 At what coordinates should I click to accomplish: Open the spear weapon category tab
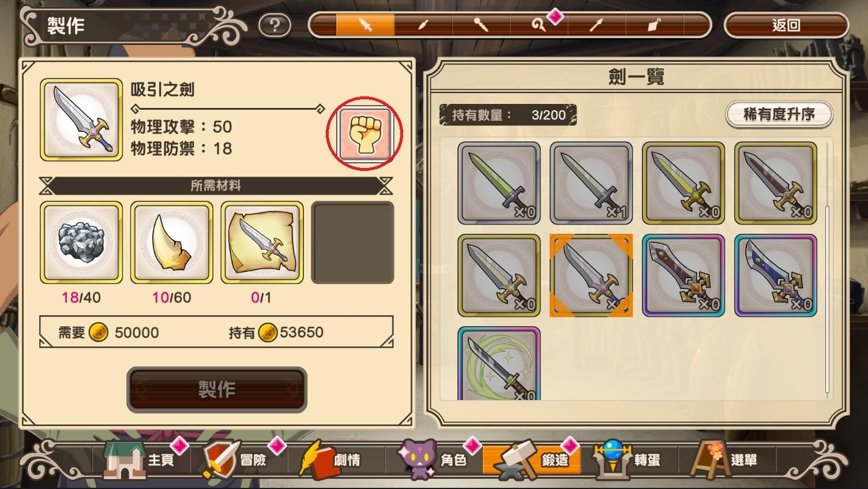coord(596,25)
